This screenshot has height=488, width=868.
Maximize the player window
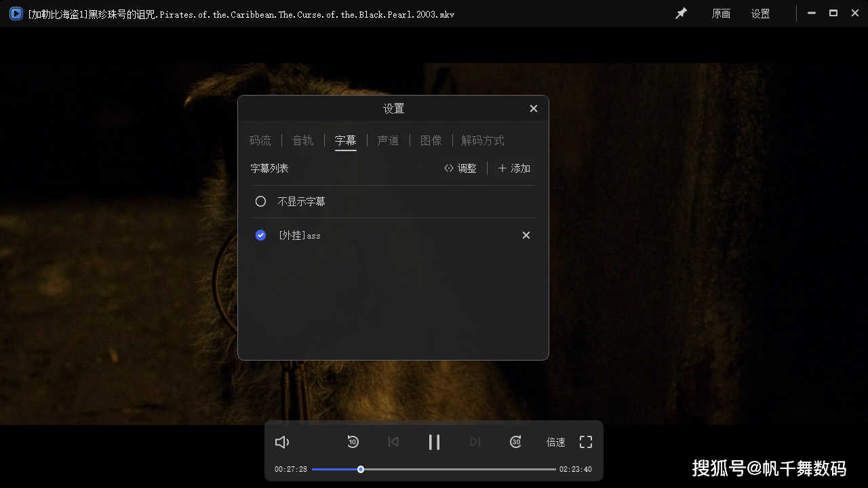tap(833, 13)
